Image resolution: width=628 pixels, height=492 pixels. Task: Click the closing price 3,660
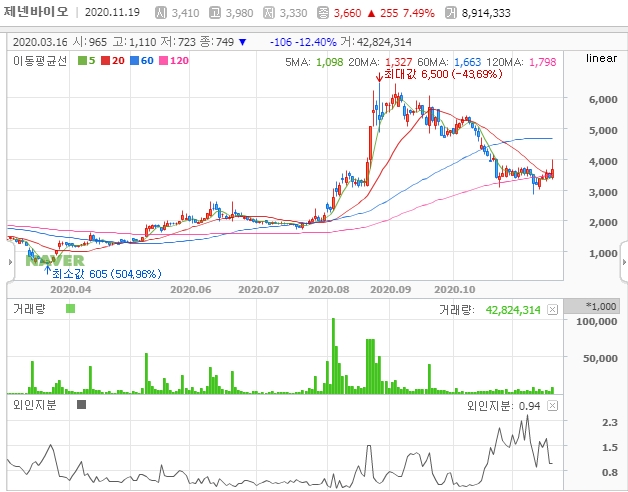tap(348, 13)
